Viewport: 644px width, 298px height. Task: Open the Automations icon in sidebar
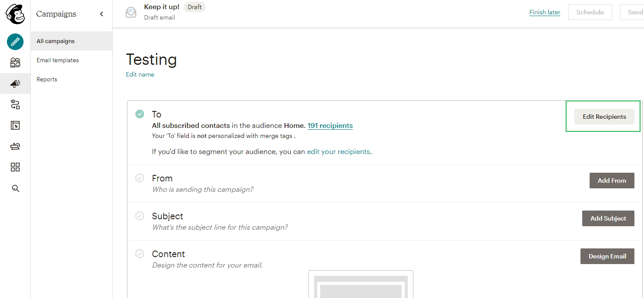pyautogui.click(x=15, y=104)
